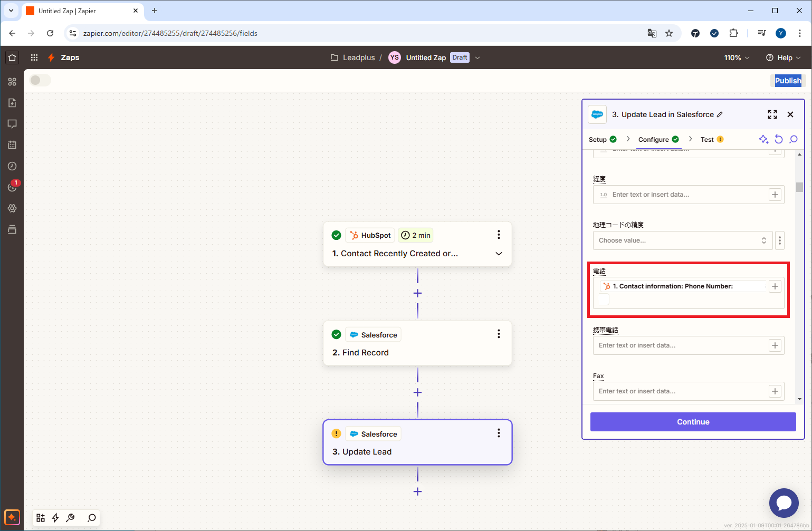Add a step between HubSpot and Find Record
Image resolution: width=812 pixels, height=531 pixels.
click(x=417, y=293)
